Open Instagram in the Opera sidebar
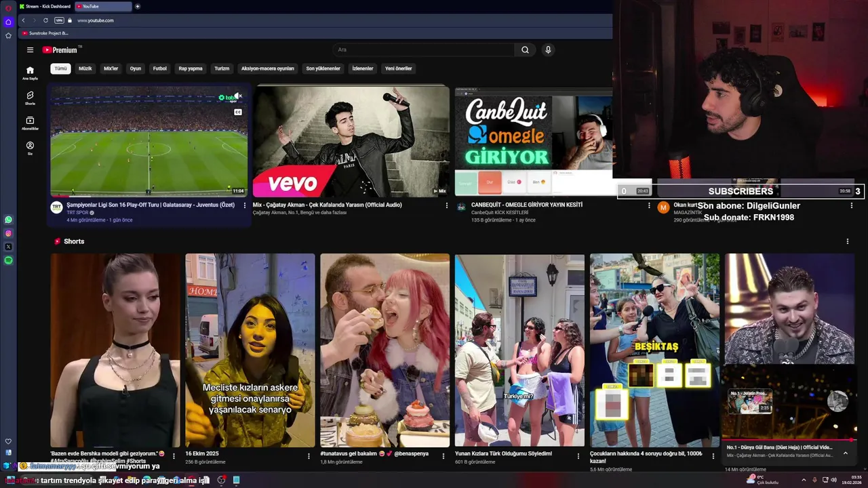The height and width of the screenshot is (488, 868). coord(8,233)
